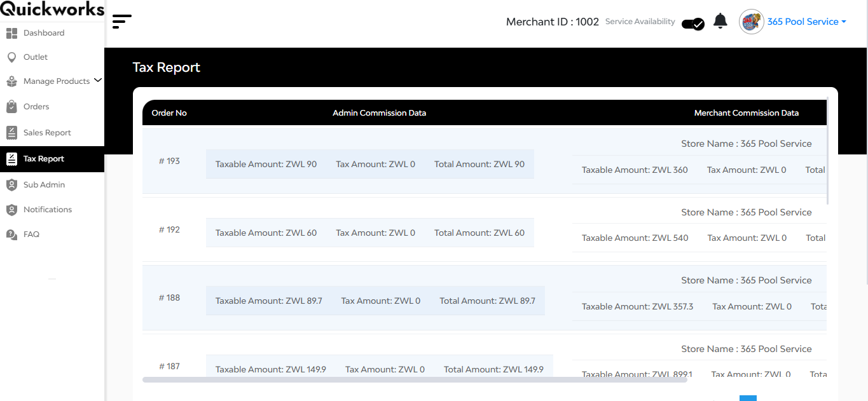
Task: Go to Outlet page
Action: pyautogui.click(x=36, y=57)
